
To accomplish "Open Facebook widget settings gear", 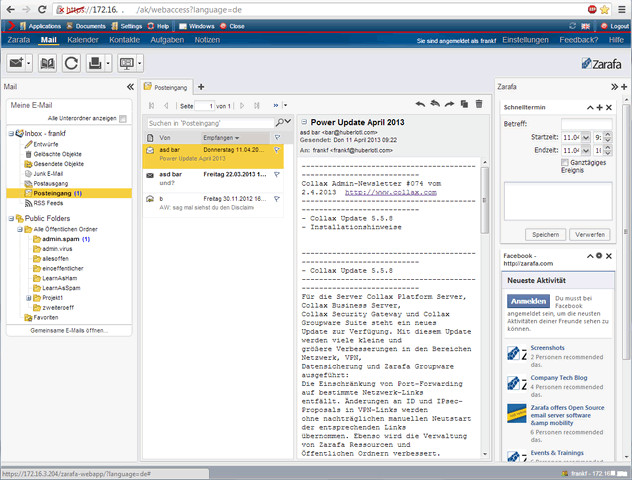I will [599, 256].
